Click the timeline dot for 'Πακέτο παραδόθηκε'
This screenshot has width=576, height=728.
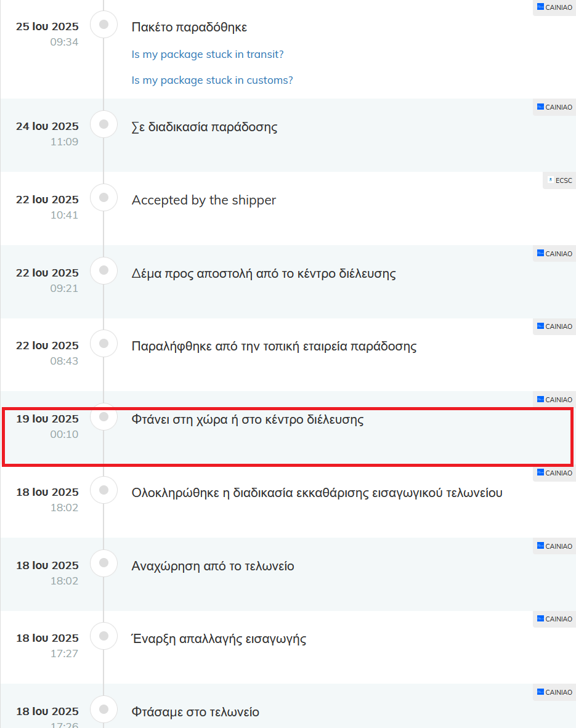click(103, 24)
